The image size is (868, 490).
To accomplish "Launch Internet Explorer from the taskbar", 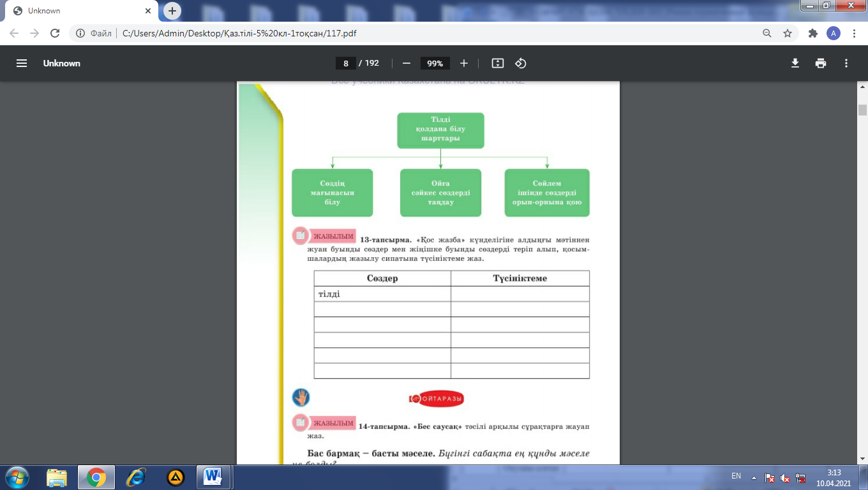I will [136, 477].
